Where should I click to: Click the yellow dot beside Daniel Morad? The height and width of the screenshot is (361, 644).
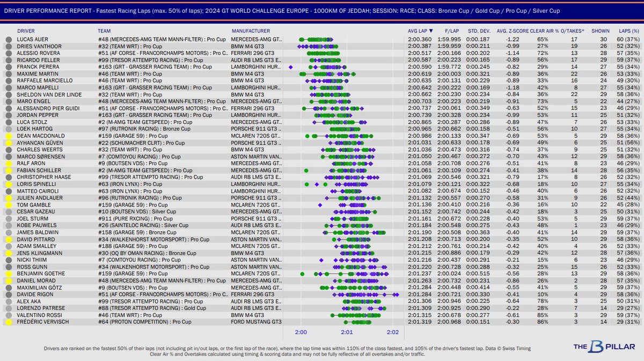pyautogui.click(x=8, y=280)
